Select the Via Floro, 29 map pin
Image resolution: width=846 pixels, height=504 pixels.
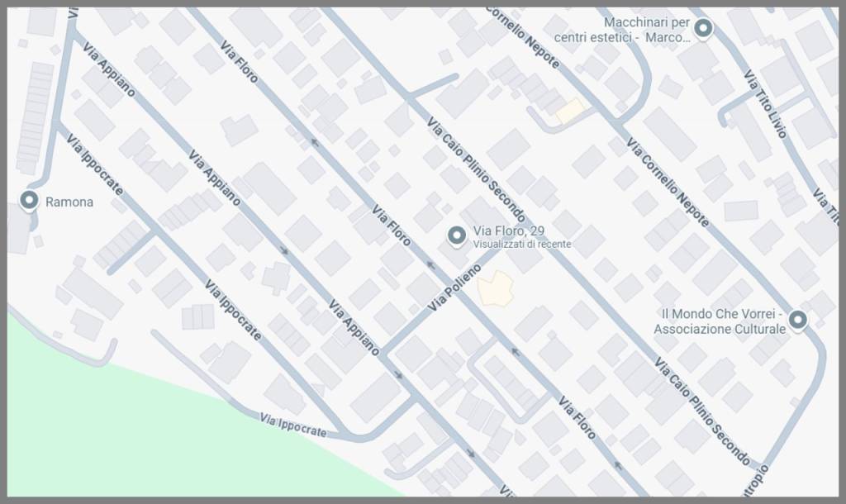pos(457,235)
